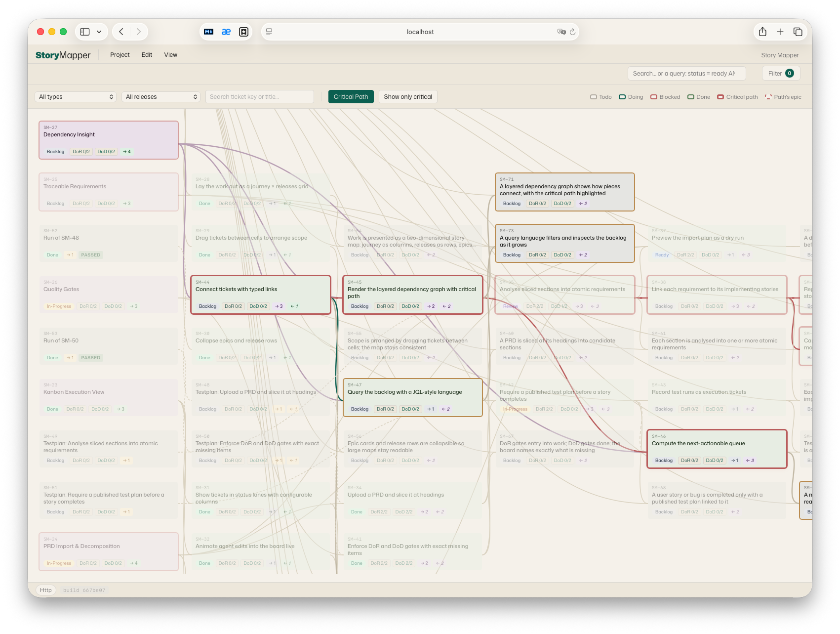Toggle the Safari sidebar icon

coord(85,32)
